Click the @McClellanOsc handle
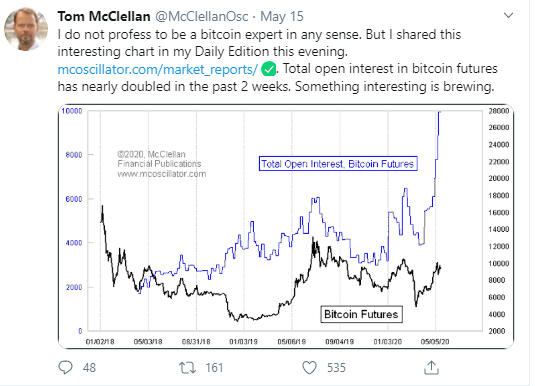Image resolution: width=535 pixels, height=386 pixels. tap(202, 16)
